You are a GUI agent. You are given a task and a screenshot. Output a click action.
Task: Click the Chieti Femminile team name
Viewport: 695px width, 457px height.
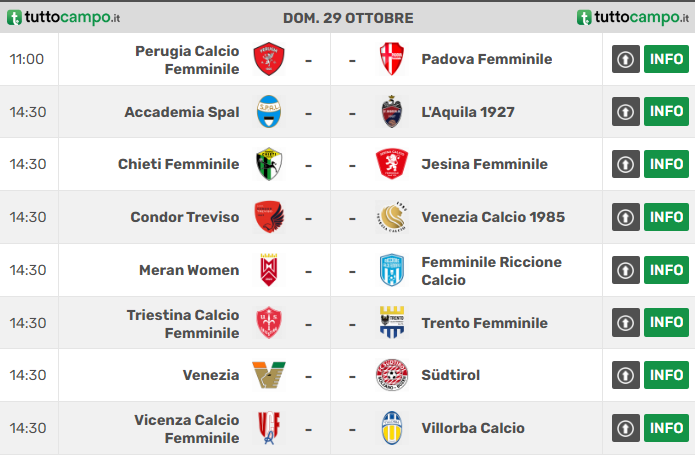tap(179, 164)
